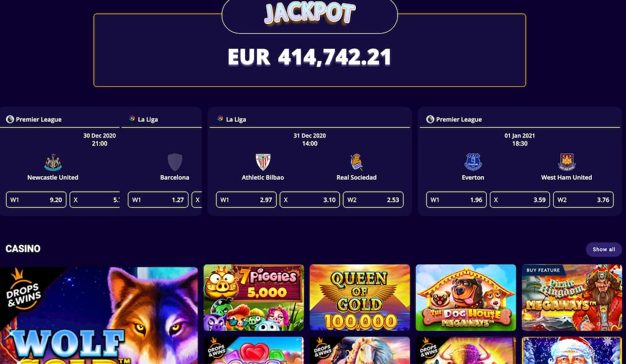Select W2 odds 2.53 for Real Sociedad
This screenshot has height=364, width=626.
373,199
